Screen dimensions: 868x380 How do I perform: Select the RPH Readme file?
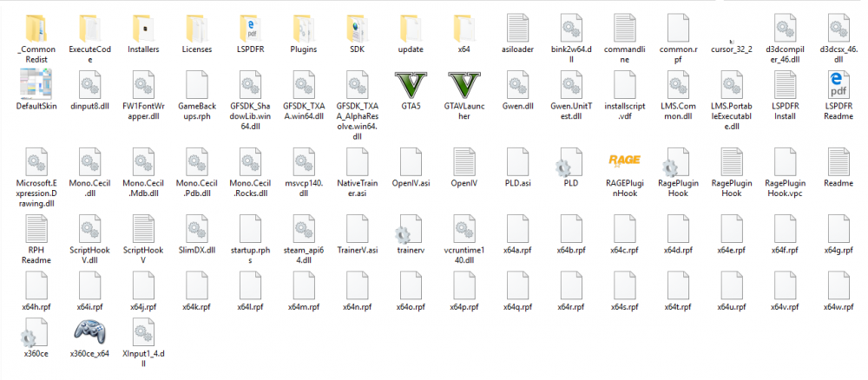pyautogui.click(x=36, y=228)
